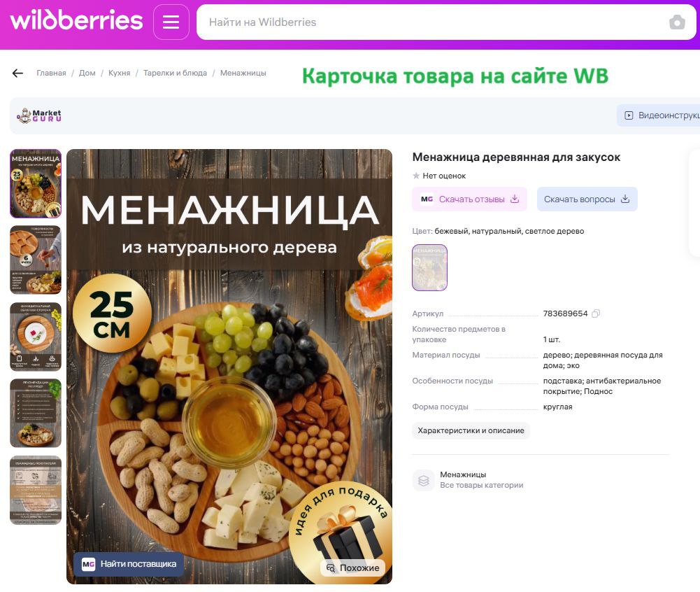Go back using the left arrow

point(18,73)
